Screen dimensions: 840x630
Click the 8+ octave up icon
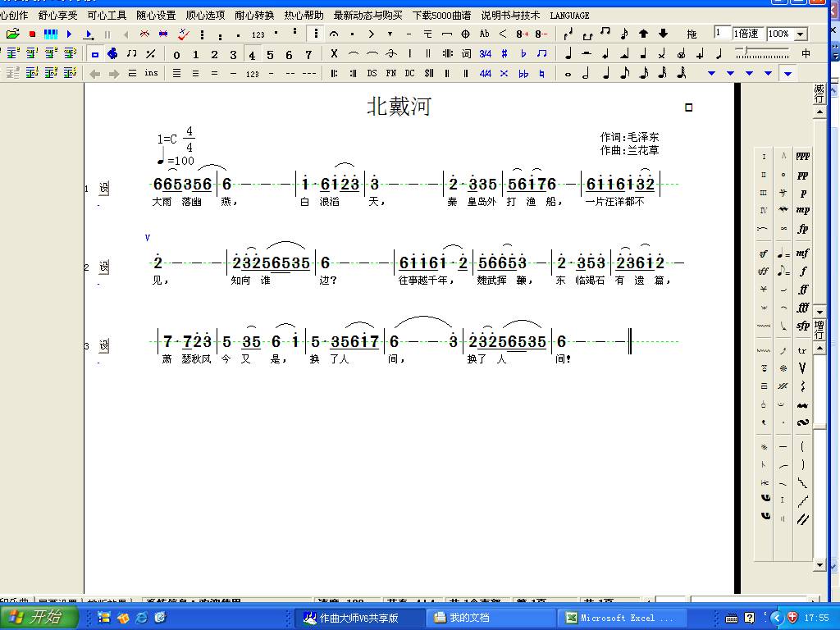click(x=523, y=34)
